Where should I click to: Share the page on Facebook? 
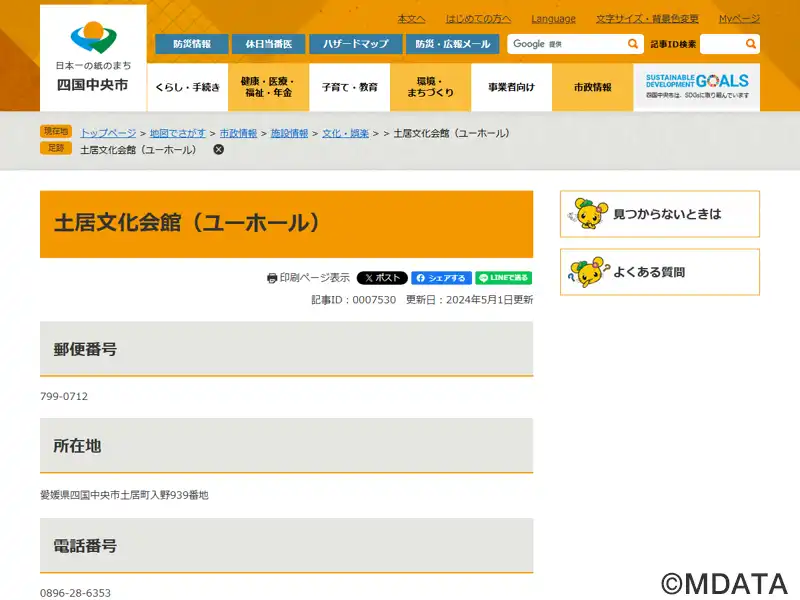click(441, 278)
